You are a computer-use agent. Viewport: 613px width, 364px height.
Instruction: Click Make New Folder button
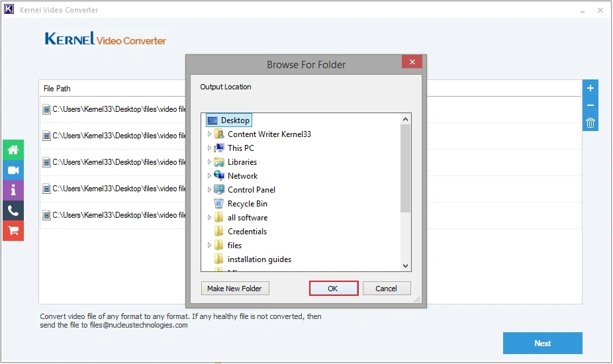234,288
